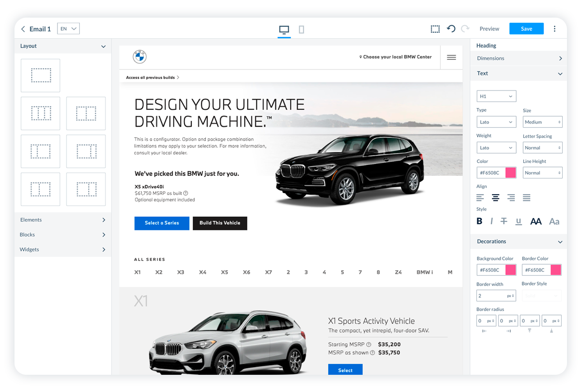Expand the Dimensions section
Screen dimensions: 585x392
click(519, 58)
